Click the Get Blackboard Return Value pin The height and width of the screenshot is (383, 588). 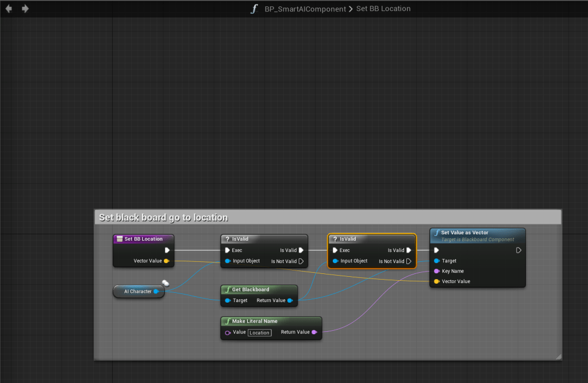click(290, 300)
